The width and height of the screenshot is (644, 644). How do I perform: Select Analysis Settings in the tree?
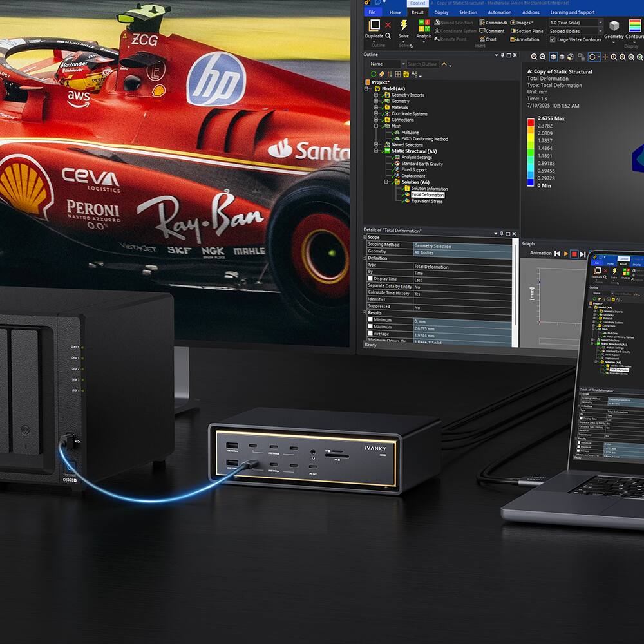(x=416, y=157)
